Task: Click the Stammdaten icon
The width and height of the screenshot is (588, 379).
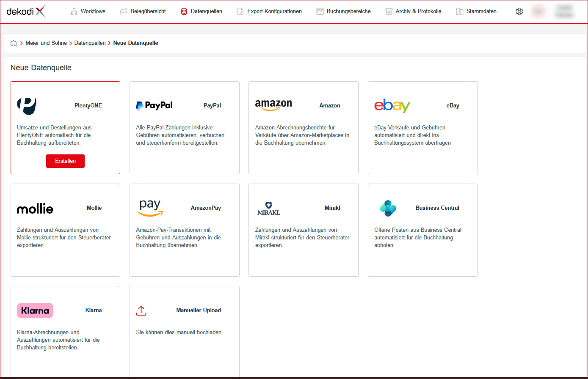Action: tap(459, 11)
